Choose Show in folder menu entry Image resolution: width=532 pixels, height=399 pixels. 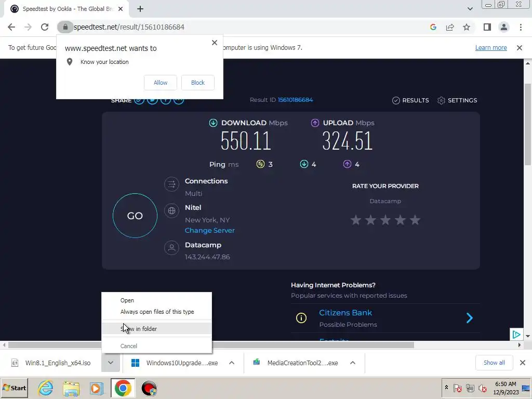pos(156,329)
